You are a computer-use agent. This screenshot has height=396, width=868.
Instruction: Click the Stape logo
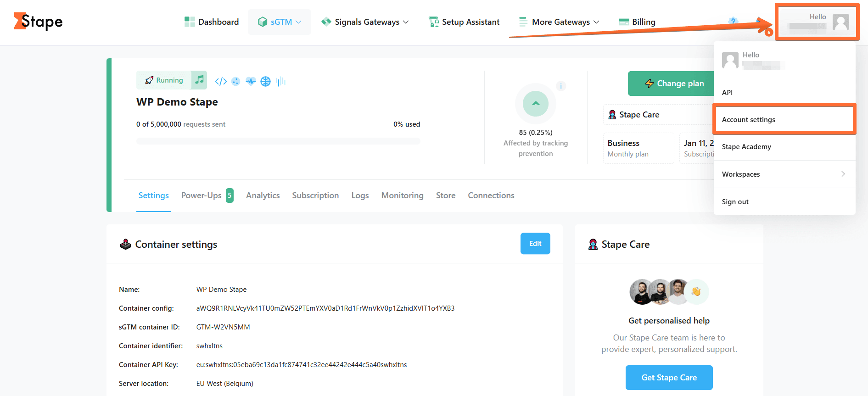click(x=39, y=22)
